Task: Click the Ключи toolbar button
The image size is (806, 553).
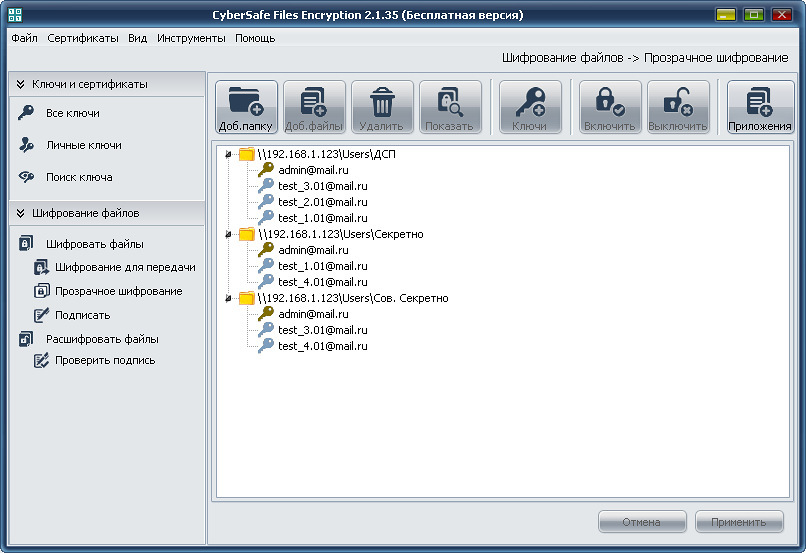Action: pyautogui.click(x=530, y=107)
